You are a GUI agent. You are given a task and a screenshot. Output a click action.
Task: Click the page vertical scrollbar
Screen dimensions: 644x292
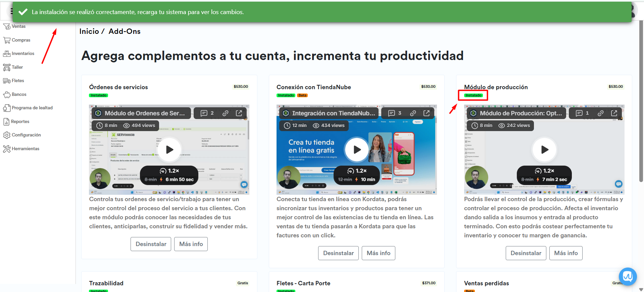tap(641, 101)
